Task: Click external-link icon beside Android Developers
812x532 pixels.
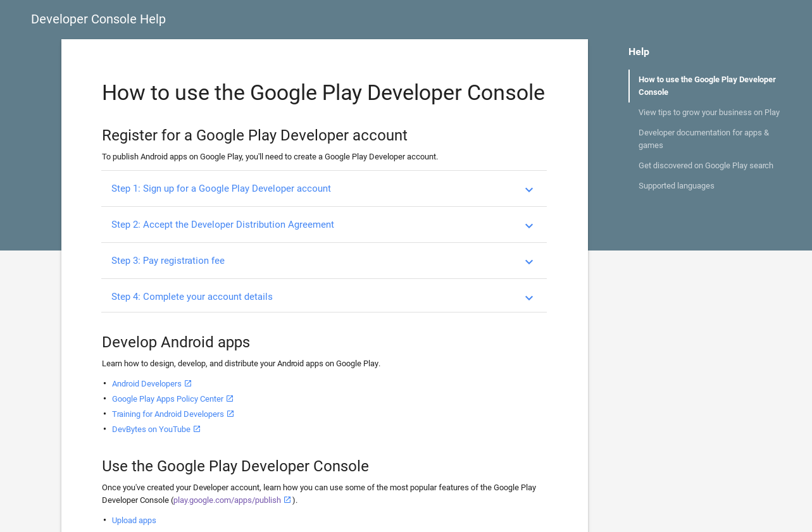Action: click(188, 383)
